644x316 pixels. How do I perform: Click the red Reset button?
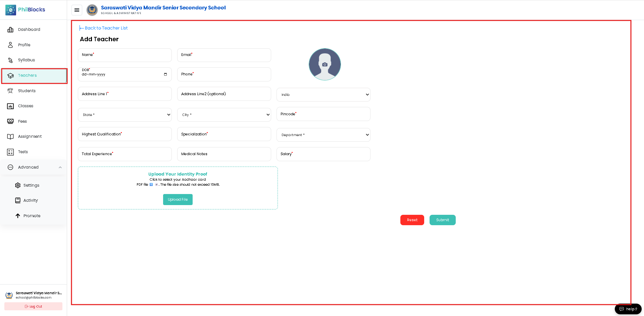412,220
